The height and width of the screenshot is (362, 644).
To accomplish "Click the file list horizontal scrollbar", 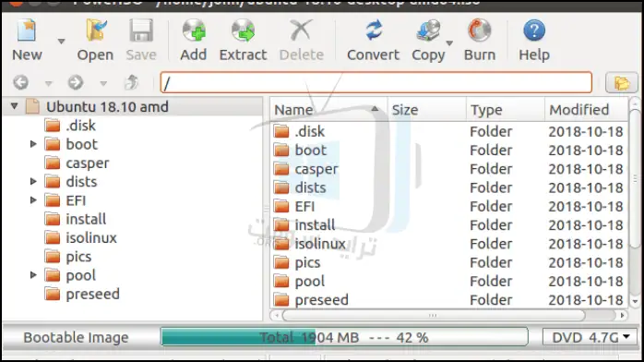I will click(x=434, y=316).
